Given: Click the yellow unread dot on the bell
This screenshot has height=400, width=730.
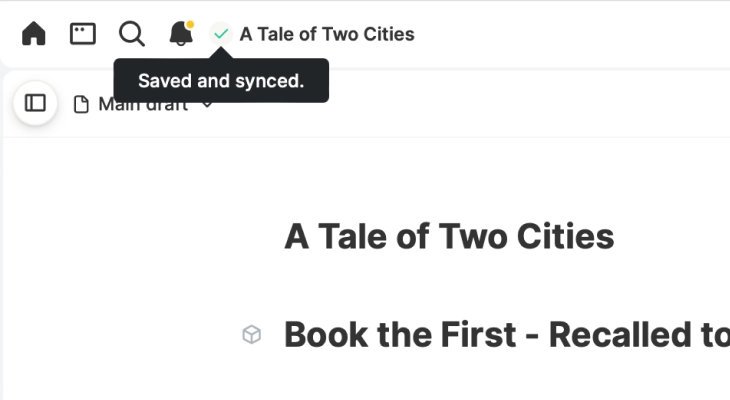Looking at the screenshot, I should click(190, 24).
